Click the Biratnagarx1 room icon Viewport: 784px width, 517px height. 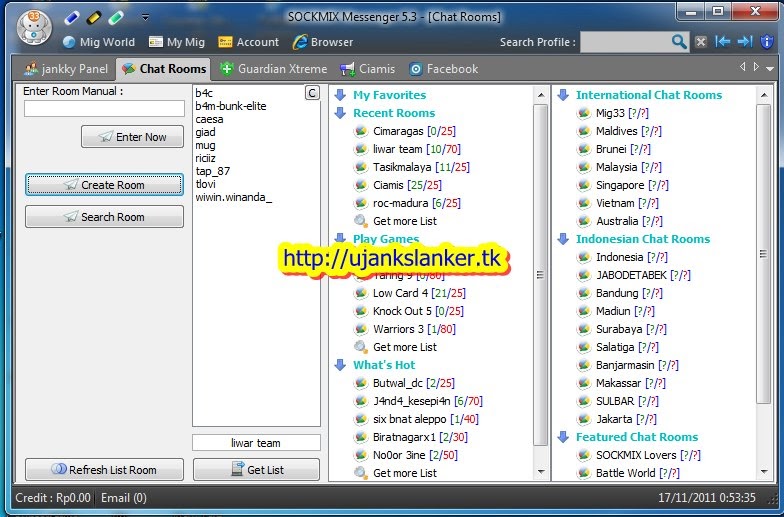360,437
